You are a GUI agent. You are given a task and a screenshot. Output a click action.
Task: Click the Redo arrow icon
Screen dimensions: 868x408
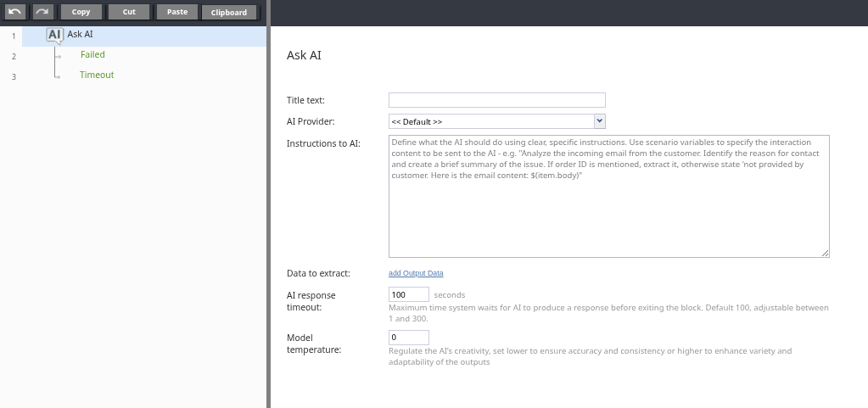(x=42, y=12)
